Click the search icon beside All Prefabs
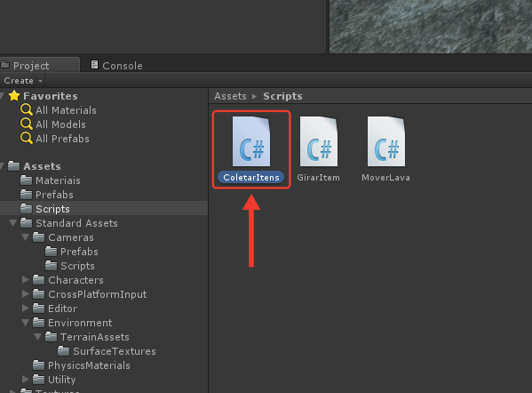 click(x=27, y=138)
